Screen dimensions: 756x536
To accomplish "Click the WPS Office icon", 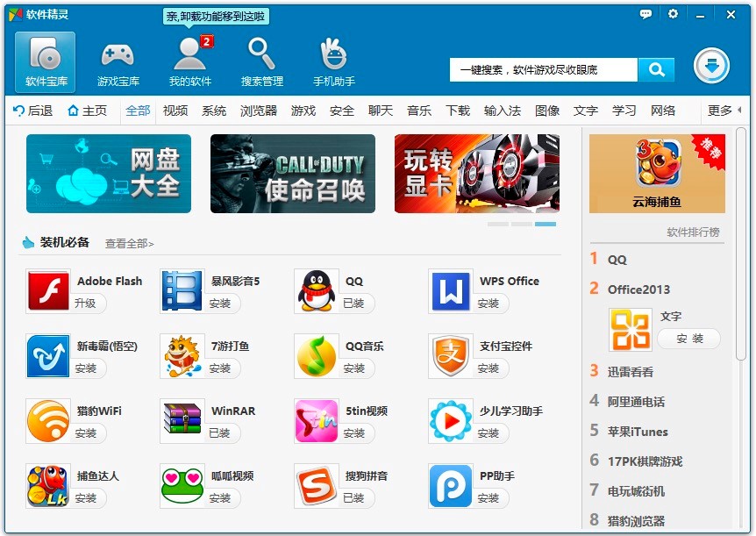I will pos(450,291).
